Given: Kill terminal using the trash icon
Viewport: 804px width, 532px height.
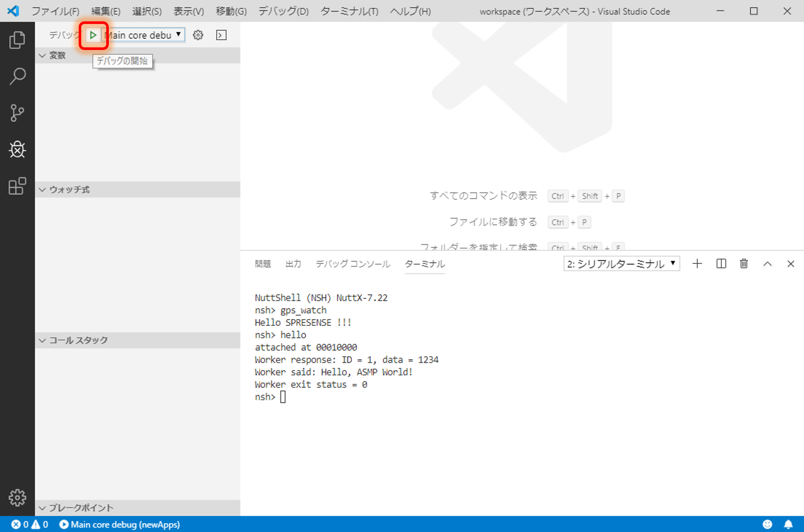Looking at the screenshot, I should pyautogui.click(x=744, y=264).
